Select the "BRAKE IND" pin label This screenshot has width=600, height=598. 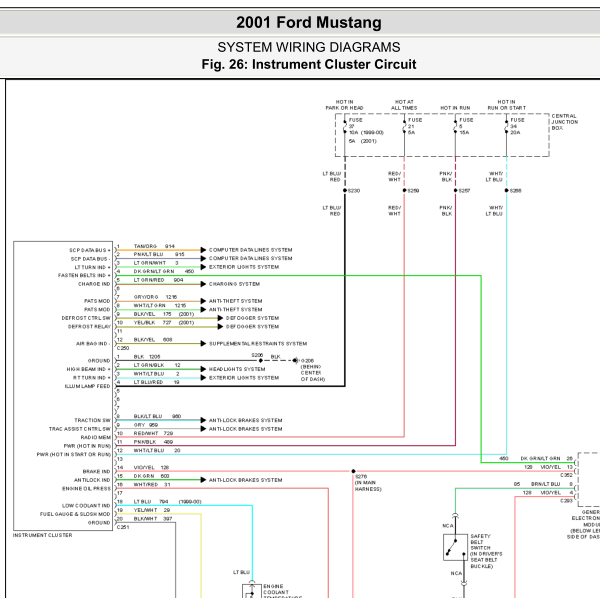[x=96, y=472]
